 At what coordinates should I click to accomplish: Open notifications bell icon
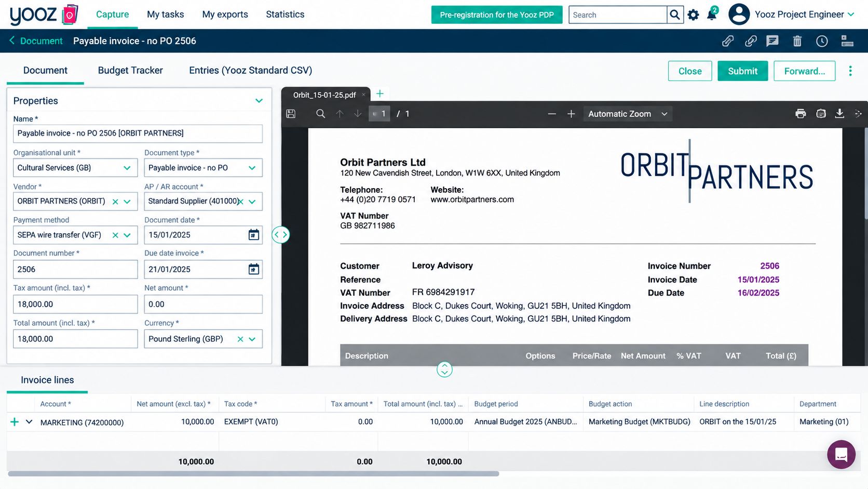point(712,15)
